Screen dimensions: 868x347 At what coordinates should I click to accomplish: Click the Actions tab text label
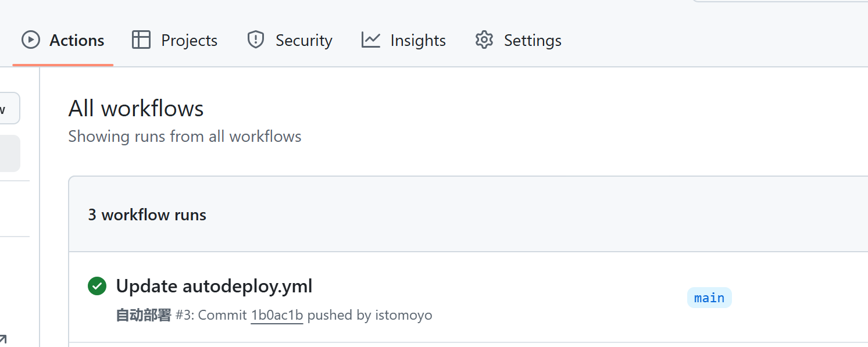pos(77,41)
